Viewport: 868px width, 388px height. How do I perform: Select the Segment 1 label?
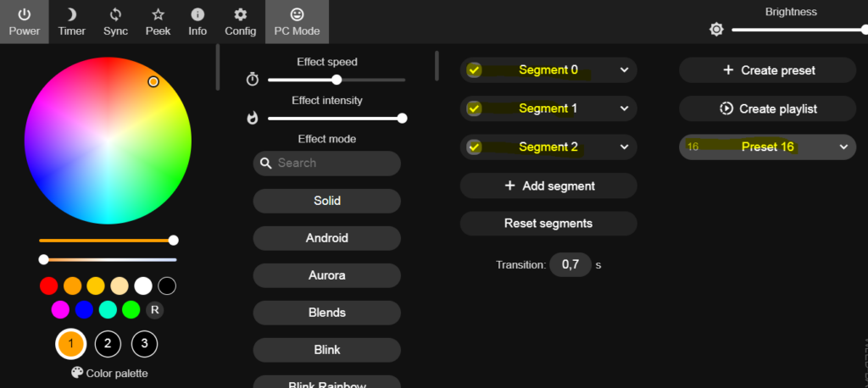548,108
